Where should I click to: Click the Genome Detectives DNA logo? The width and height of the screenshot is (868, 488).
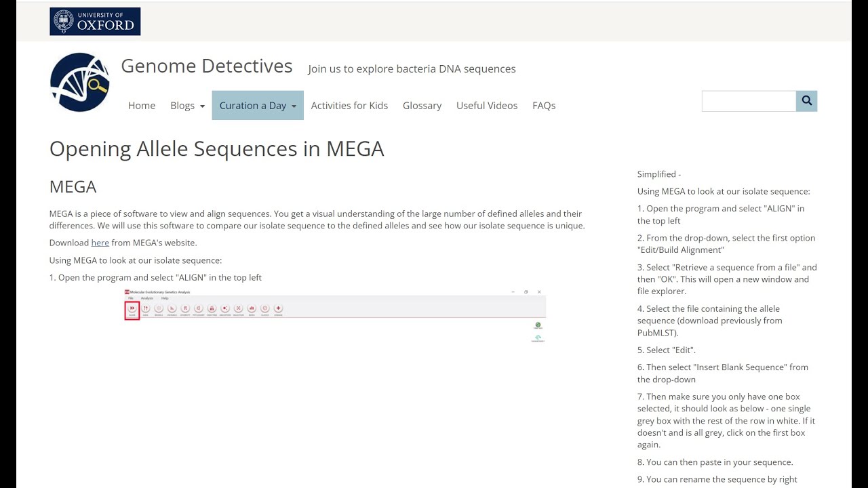[80, 82]
